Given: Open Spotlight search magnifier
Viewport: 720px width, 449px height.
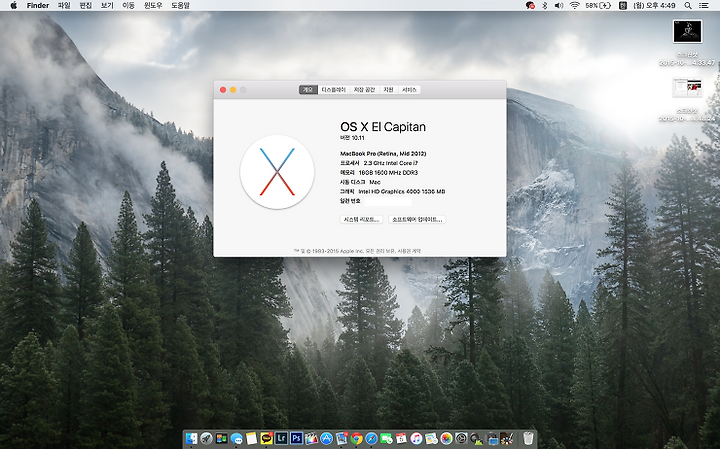Looking at the screenshot, I should pyautogui.click(x=688, y=6).
